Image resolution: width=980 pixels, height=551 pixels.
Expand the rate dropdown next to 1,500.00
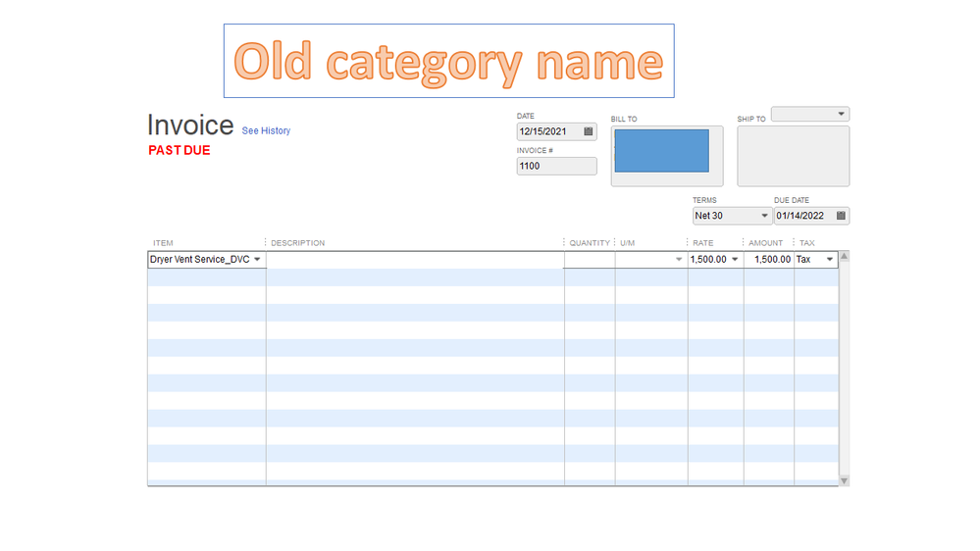click(x=735, y=259)
